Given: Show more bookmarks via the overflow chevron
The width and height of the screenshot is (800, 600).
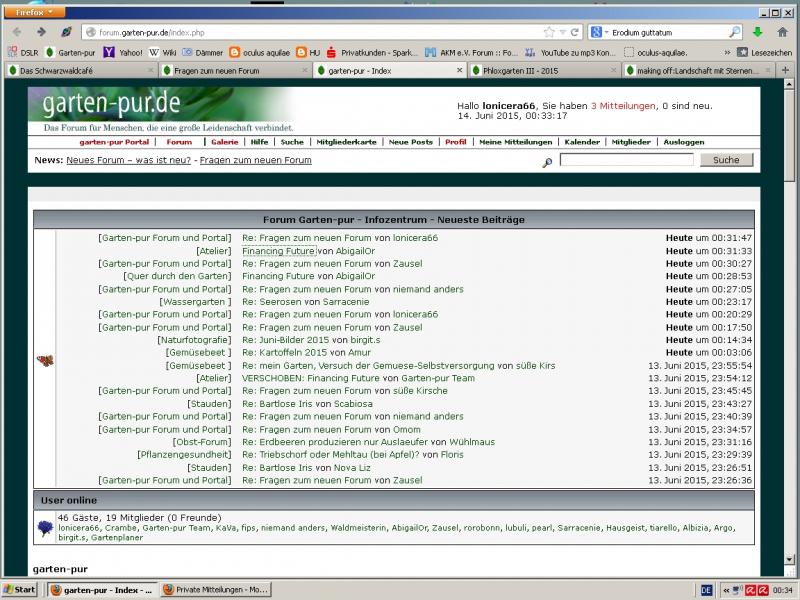Looking at the screenshot, I should tap(727, 52).
